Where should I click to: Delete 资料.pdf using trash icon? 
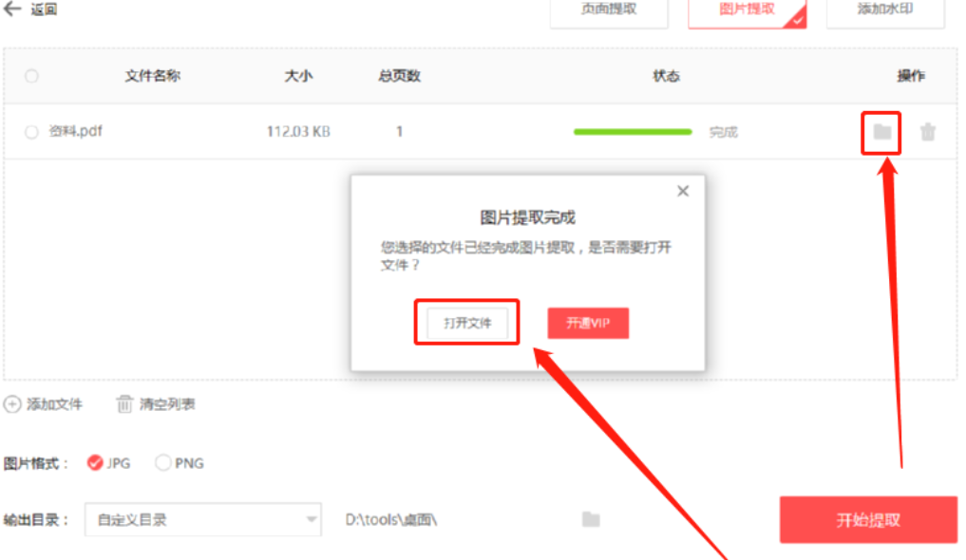pyautogui.click(x=928, y=132)
